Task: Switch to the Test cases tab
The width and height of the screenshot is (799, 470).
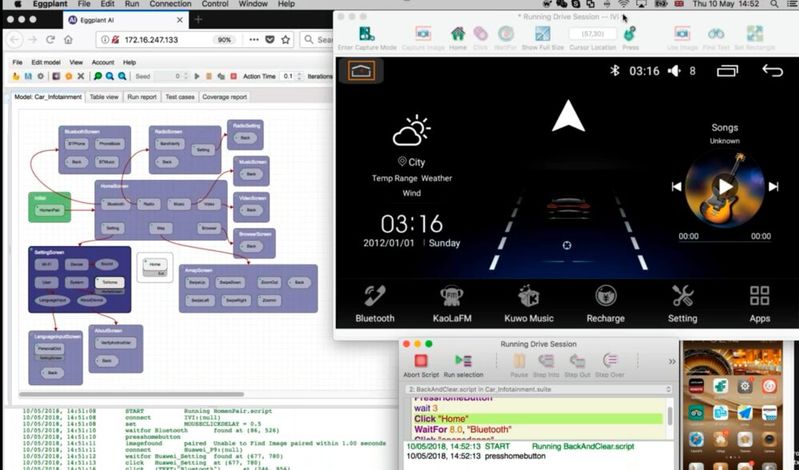Action: [x=180, y=97]
